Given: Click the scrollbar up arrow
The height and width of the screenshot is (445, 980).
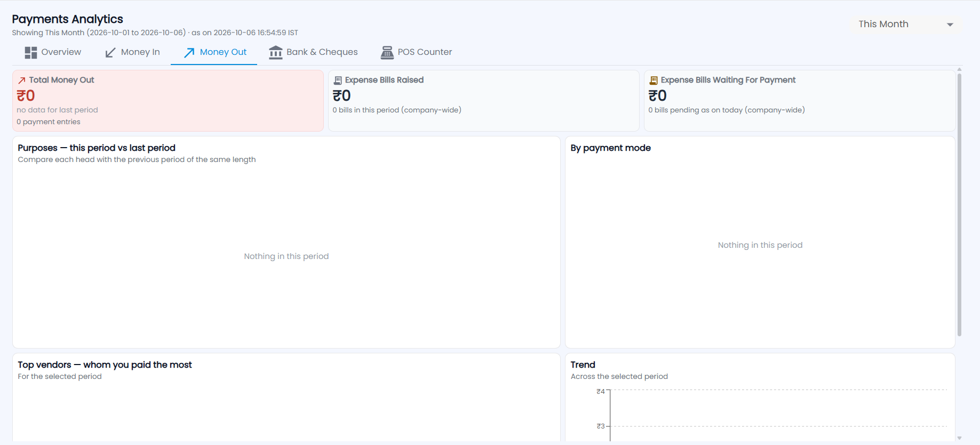Looking at the screenshot, I should [959, 69].
